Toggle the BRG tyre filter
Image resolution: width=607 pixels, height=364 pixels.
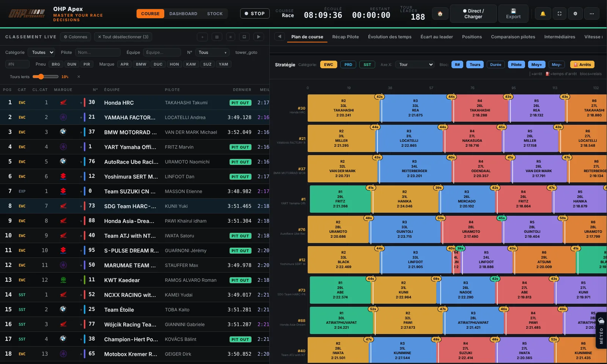[56, 64]
